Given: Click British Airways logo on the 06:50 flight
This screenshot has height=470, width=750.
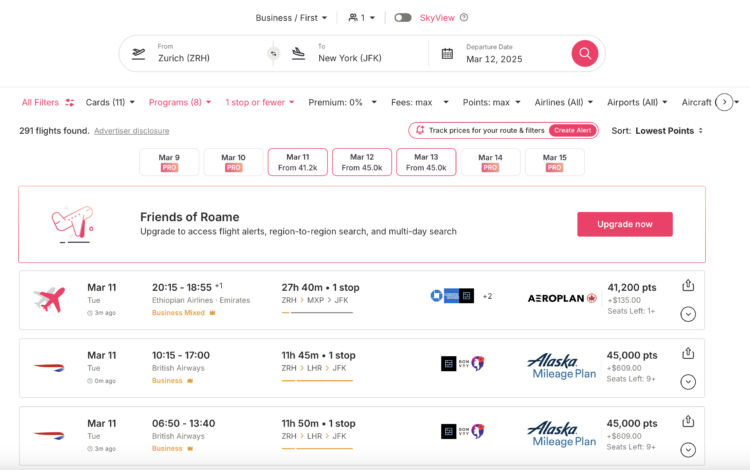Looking at the screenshot, I should tap(49, 435).
